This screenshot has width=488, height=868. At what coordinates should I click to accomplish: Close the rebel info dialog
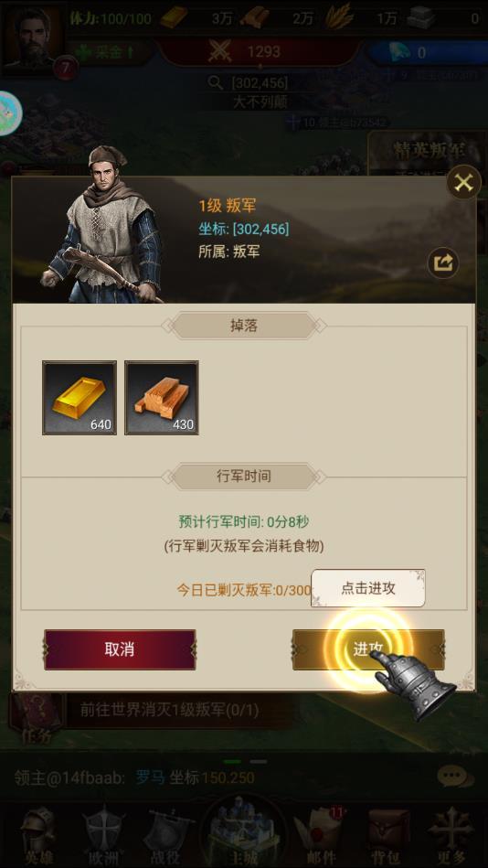[463, 182]
